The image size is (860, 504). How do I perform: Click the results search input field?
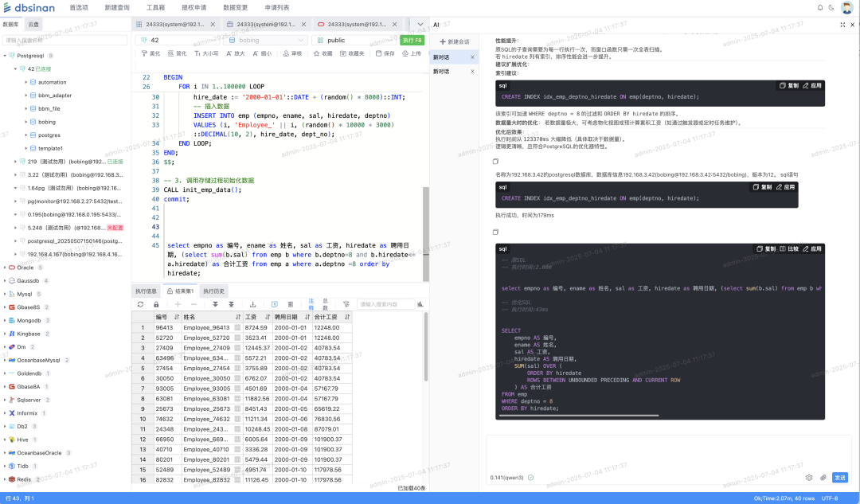pos(385,304)
